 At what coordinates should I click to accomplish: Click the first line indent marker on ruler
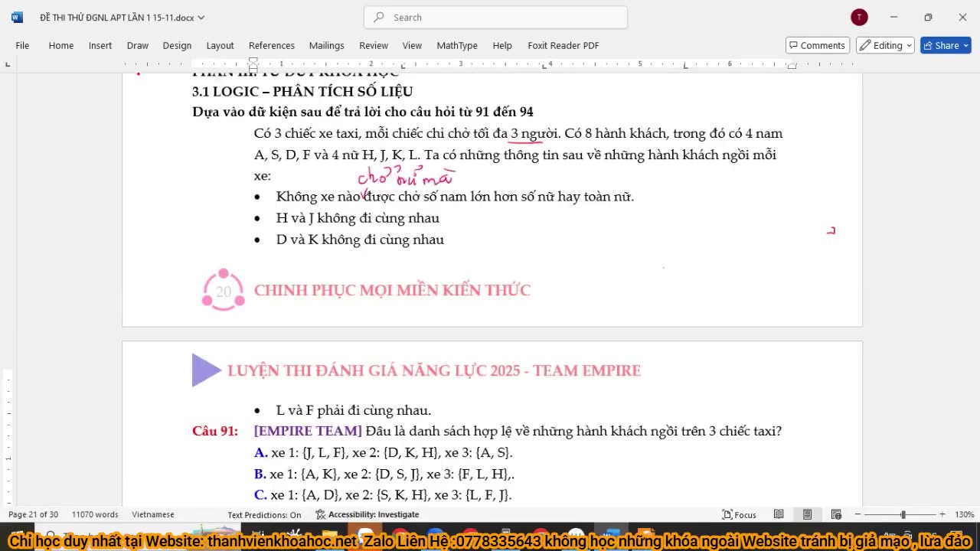pos(253,61)
